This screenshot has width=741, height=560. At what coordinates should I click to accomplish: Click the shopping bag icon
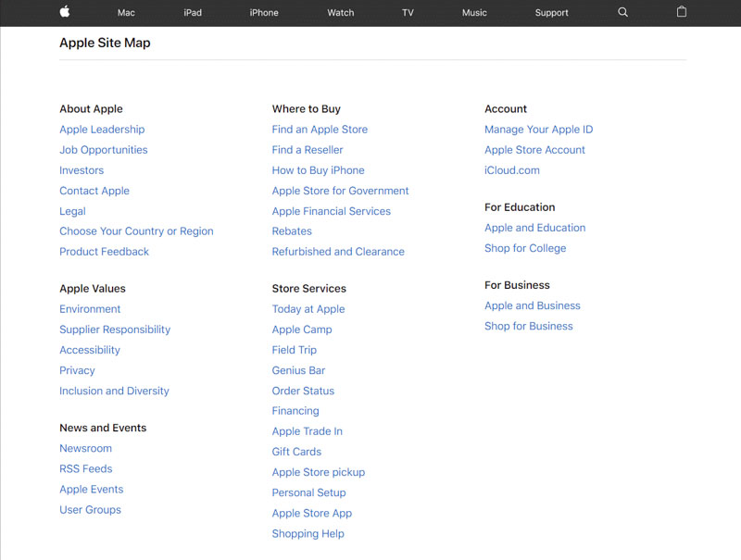[682, 12]
